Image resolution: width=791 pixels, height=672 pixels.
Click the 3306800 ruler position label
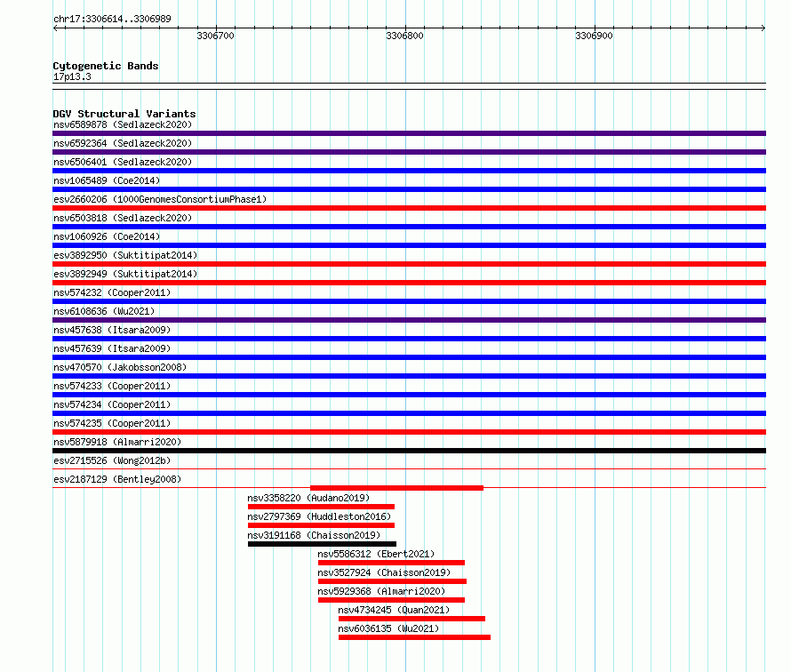coord(404,36)
